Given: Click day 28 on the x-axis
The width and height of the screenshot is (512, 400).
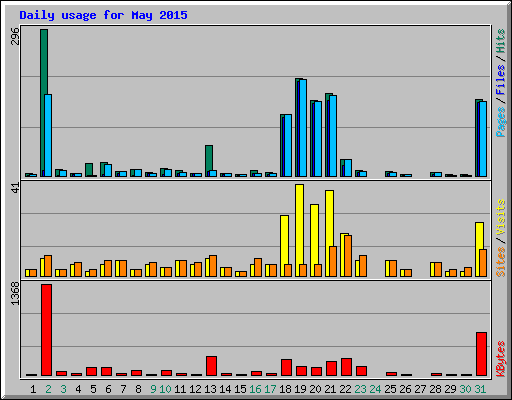Looking at the screenshot, I should click(x=435, y=389).
